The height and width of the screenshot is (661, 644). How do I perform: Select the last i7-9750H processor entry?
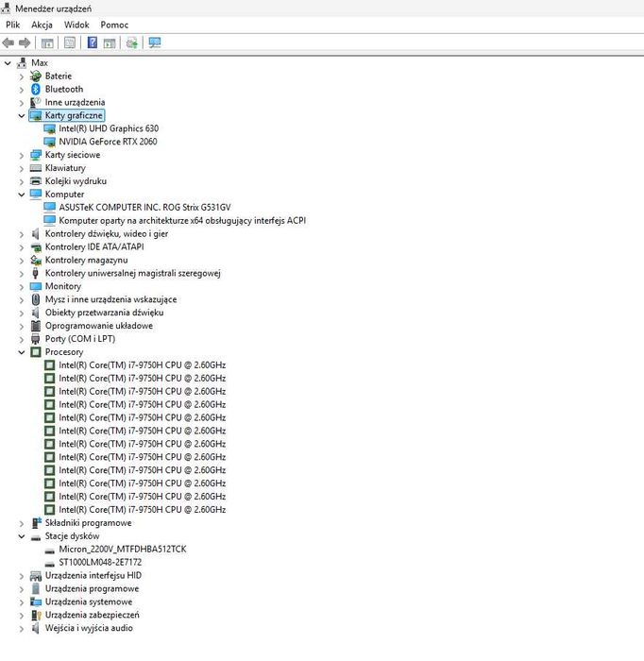click(x=142, y=510)
